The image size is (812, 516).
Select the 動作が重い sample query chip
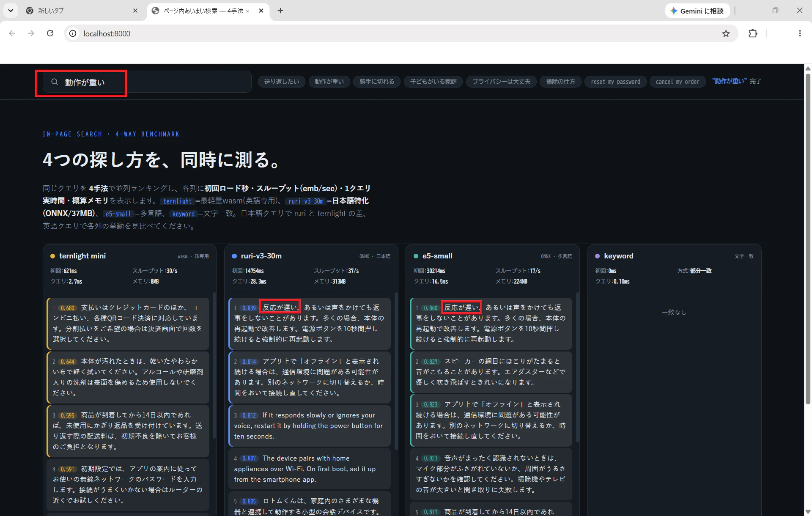(329, 82)
